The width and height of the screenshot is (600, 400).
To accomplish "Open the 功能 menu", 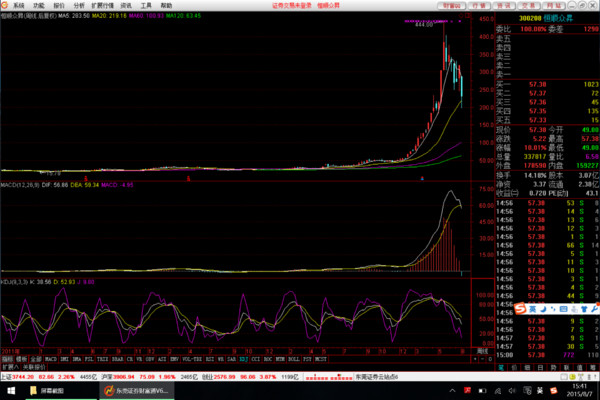I will pyautogui.click(x=39, y=5).
